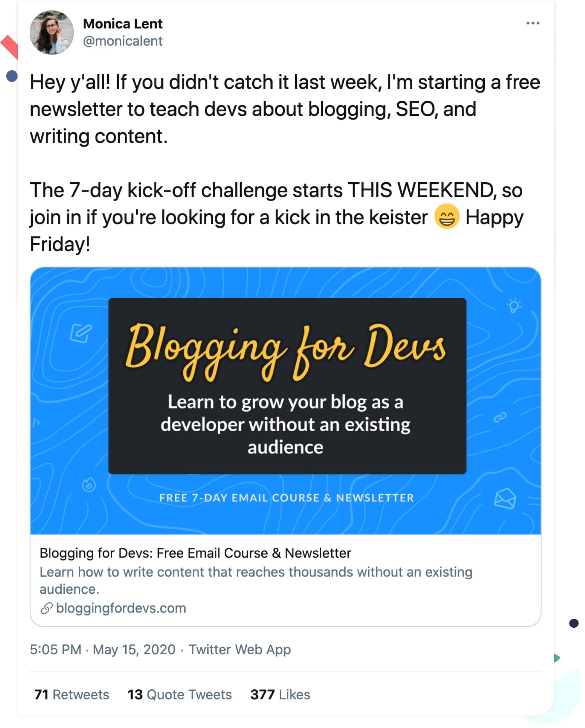585x728 pixels.
Task: Visit the bloggingfordevs.com link
Action: point(121,608)
